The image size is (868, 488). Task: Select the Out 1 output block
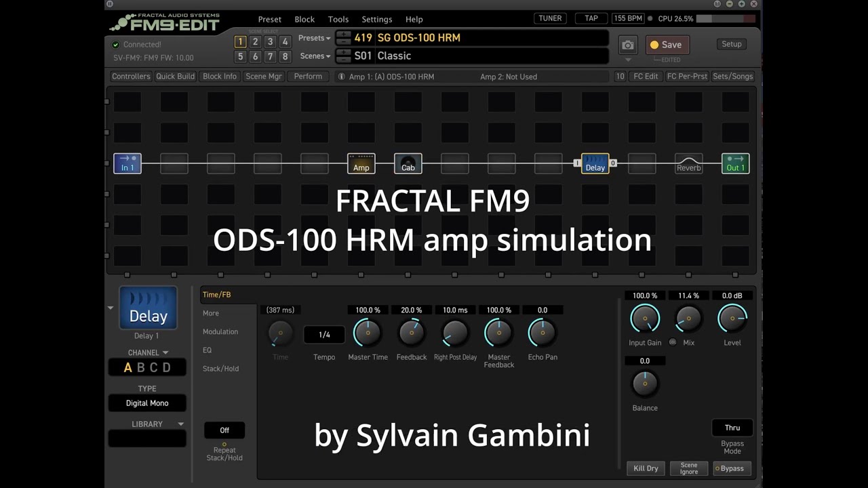(x=736, y=163)
